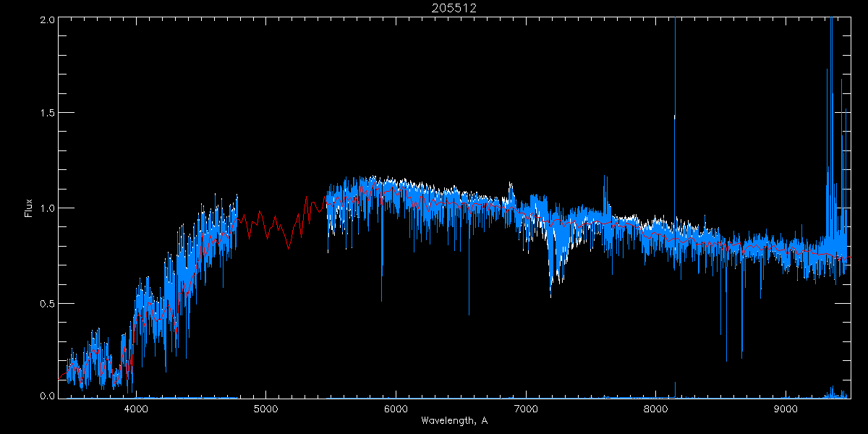Click the strong noise spike near 9350

(831, 109)
